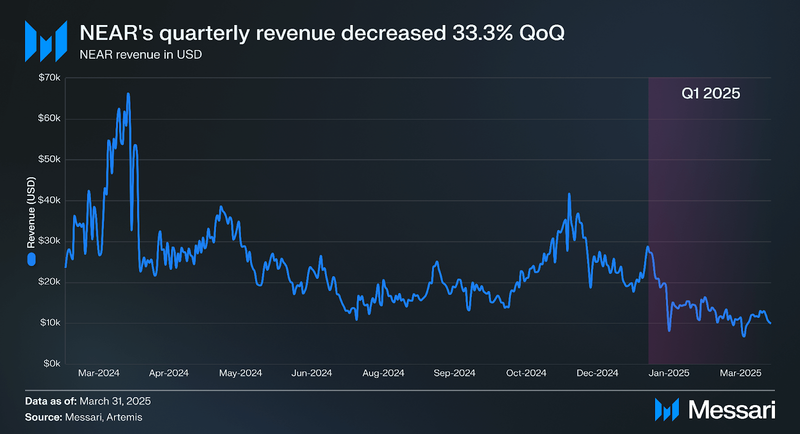Click the Jun-2024 x-axis label

[312, 373]
